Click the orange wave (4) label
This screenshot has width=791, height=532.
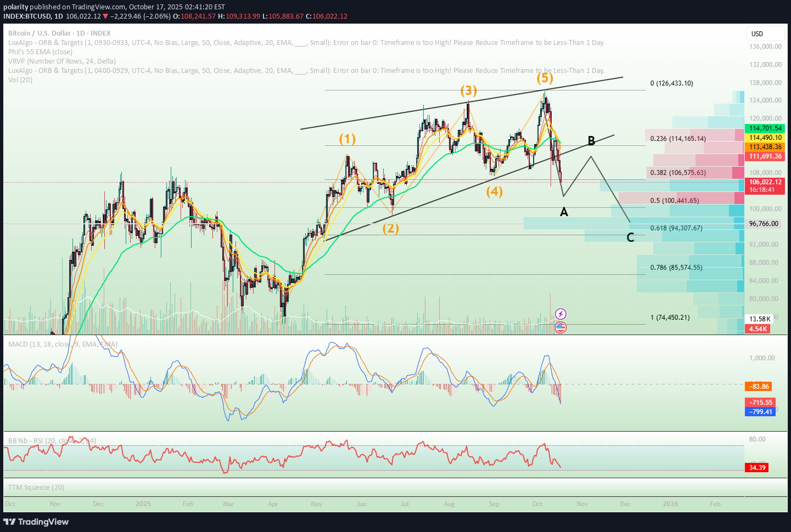click(x=494, y=191)
